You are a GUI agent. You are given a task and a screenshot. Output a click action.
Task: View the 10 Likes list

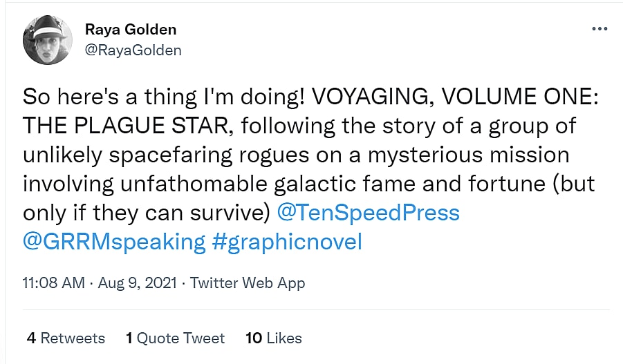[x=274, y=338]
